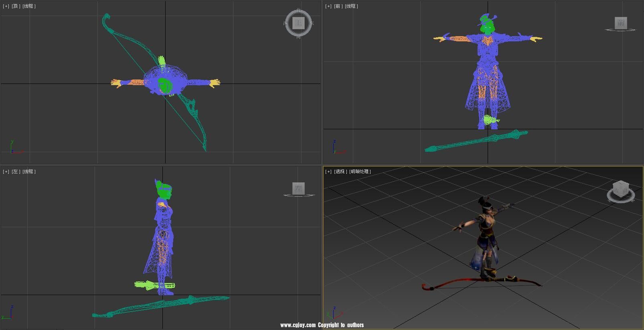Click the east (东) compass label on ViewCube
This screenshot has width=644, height=330.
pos(312,23)
